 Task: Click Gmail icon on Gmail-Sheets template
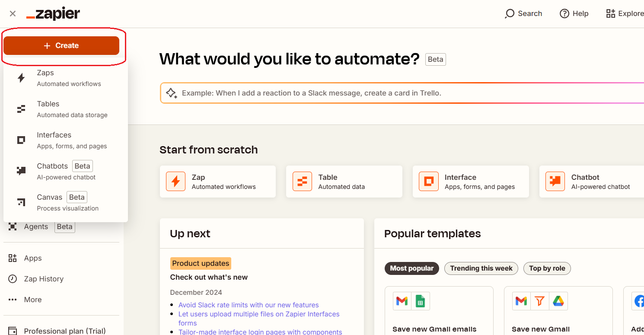pos(402,301)
